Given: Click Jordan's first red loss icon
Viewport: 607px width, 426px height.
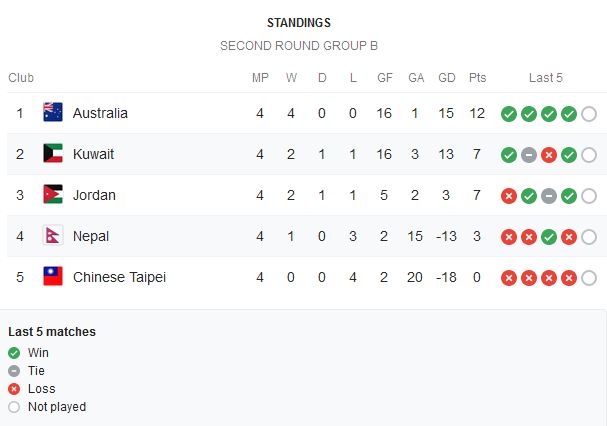Looking at the screenshot, I should tap(509, 196).
